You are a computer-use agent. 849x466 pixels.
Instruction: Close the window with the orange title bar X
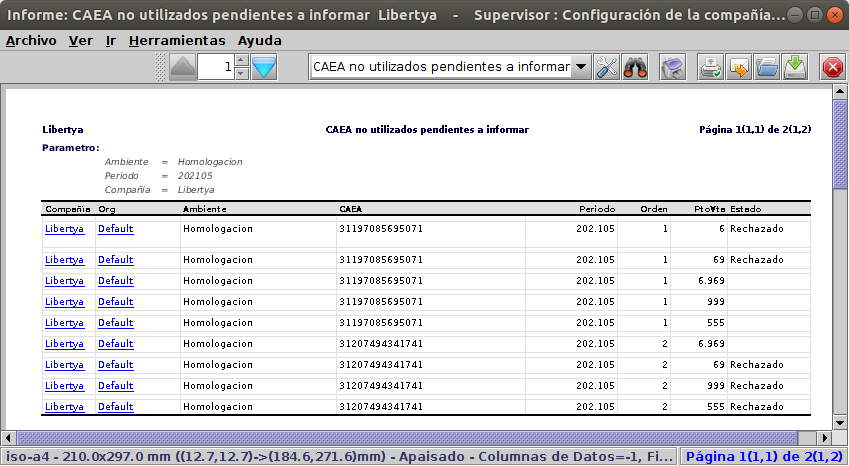click(834, 15)
